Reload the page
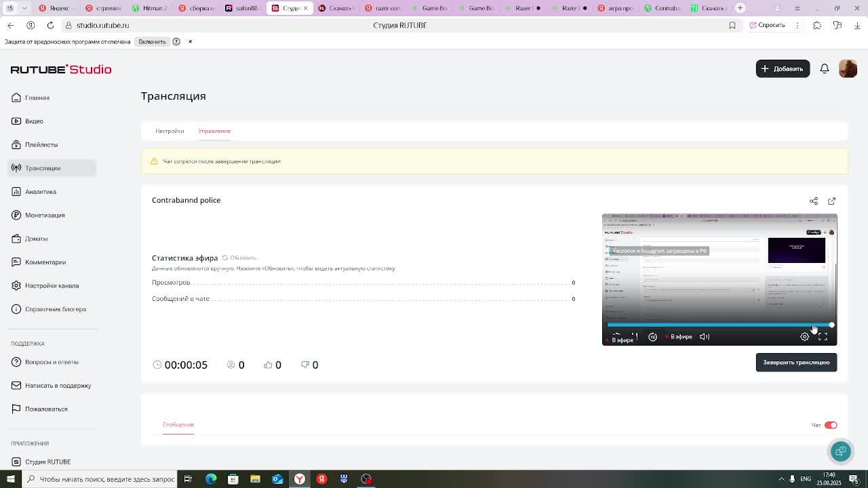The height and width of the screenshot is (488, 868). tap(50, 25)
